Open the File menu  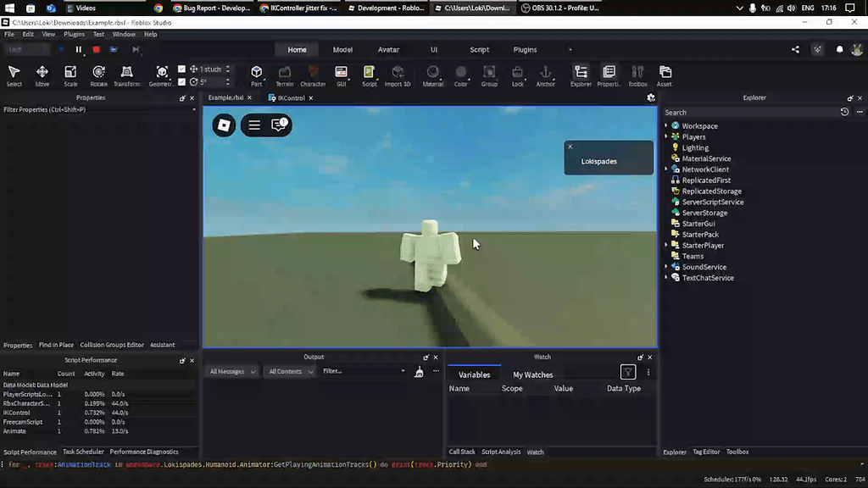coord(9,34)
